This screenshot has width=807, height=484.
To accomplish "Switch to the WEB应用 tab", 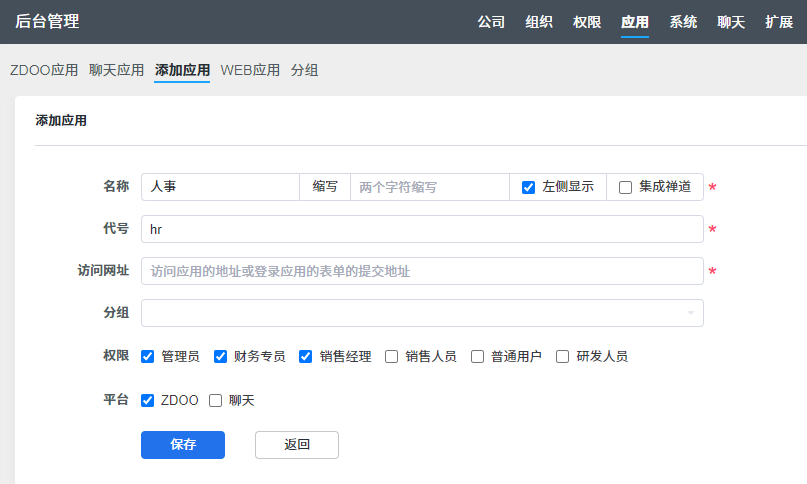I will (x=250, y=70).
